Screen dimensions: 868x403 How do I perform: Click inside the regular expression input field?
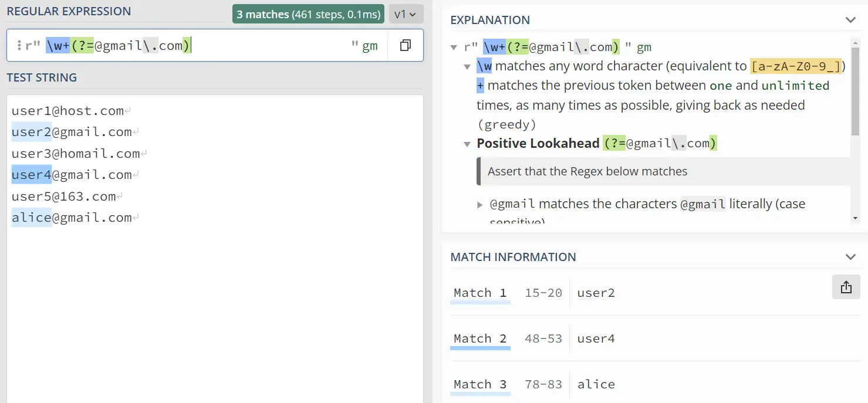point(264,46)
